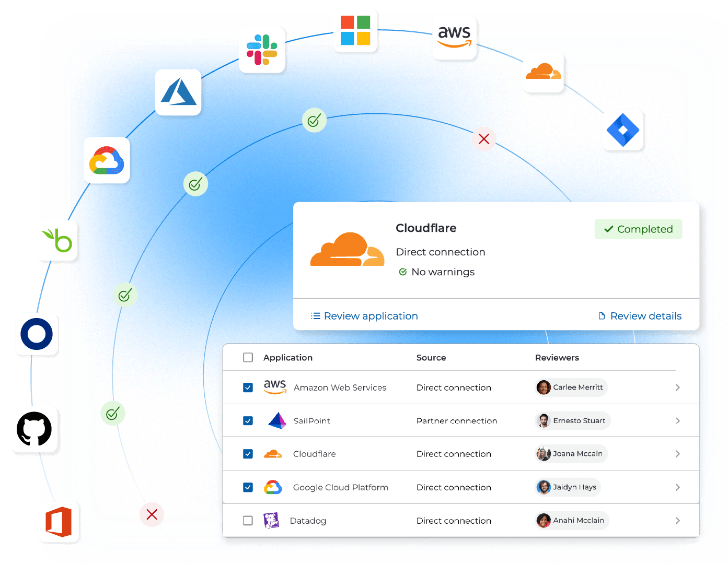Click the Completed status badge

[x=638, y=229]
